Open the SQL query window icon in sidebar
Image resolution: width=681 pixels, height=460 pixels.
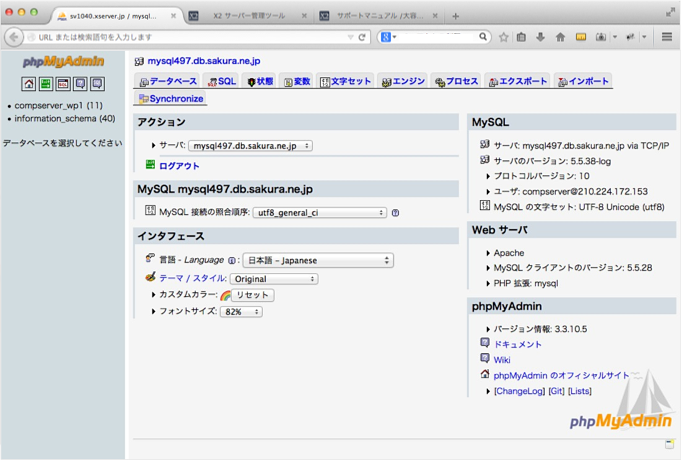[x=63, y=83]
